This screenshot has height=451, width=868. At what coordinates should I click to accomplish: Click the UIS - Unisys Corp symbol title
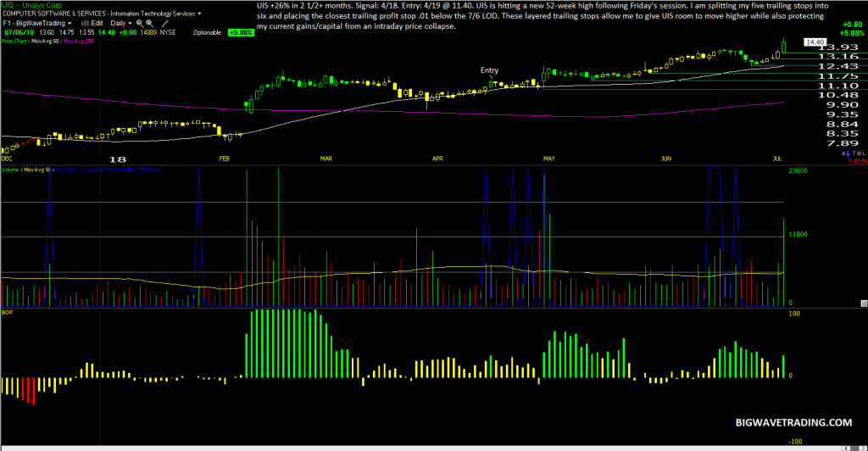point(32,4)
